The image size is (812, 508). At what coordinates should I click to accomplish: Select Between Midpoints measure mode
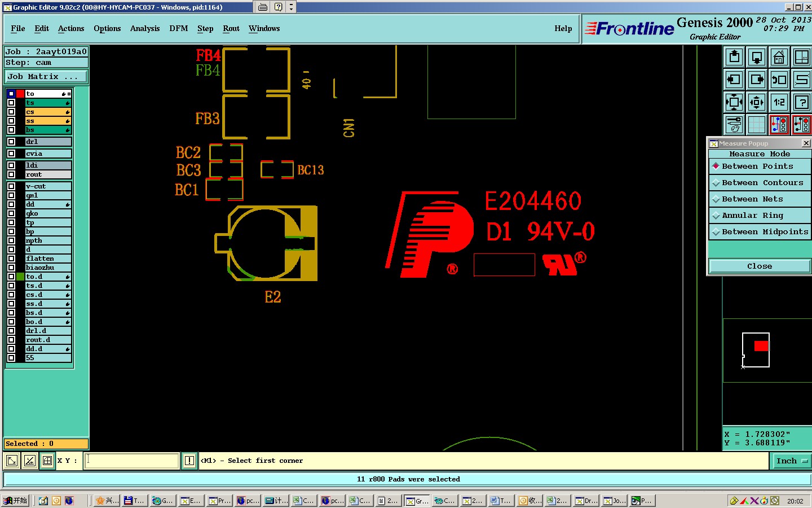click(x=760, y=232)
